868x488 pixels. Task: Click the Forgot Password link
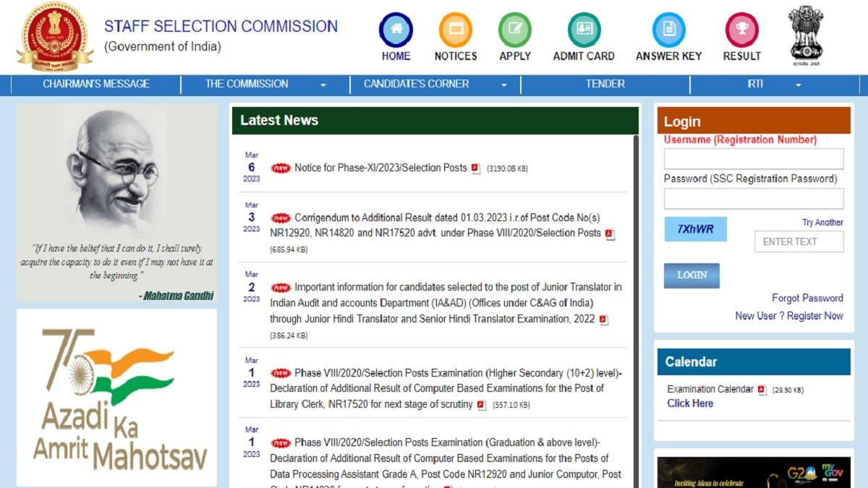coord(807,298)
